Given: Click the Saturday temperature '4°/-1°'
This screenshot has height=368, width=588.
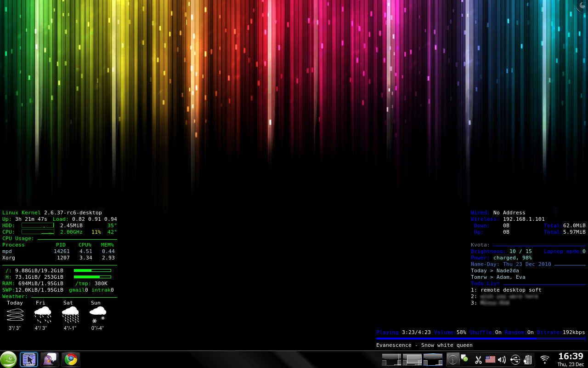Looking at the screenshot, I should [x=70, y=328].
